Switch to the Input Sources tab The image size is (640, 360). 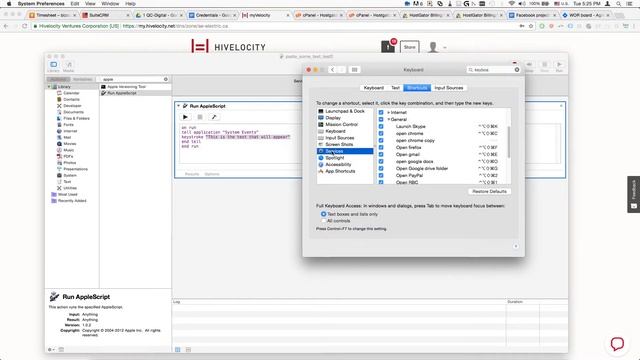[x=449, y=88]
